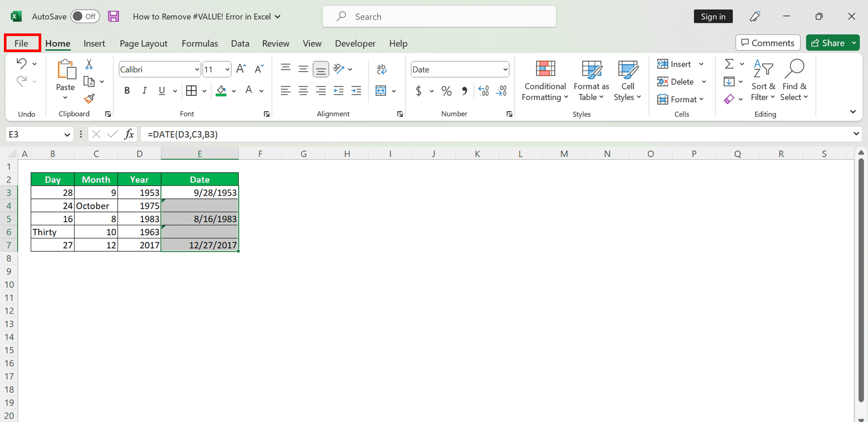Click the Merge & Center icon
The image size is (868, 422).
click(x=381, y=91)
